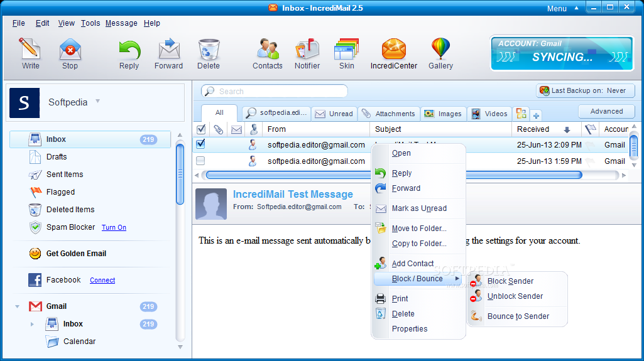Toggle the select-all messages checkbox
This screenshot has height=361, width=644.
(x=201, y=129)
